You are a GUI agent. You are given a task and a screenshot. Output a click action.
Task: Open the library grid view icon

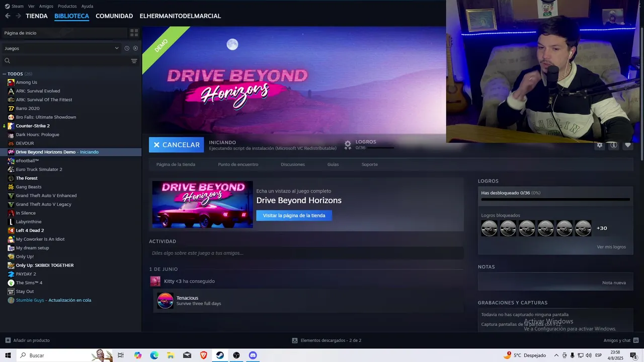tap(134, 33)
